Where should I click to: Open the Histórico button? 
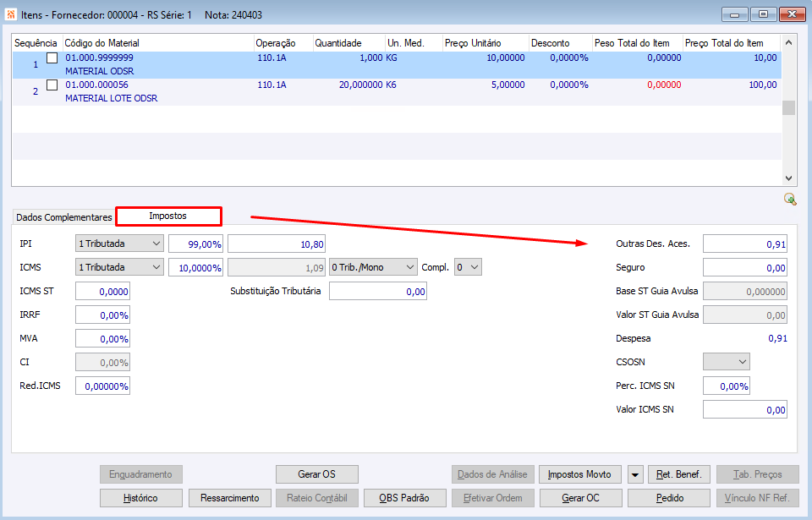tap(141, 498)
